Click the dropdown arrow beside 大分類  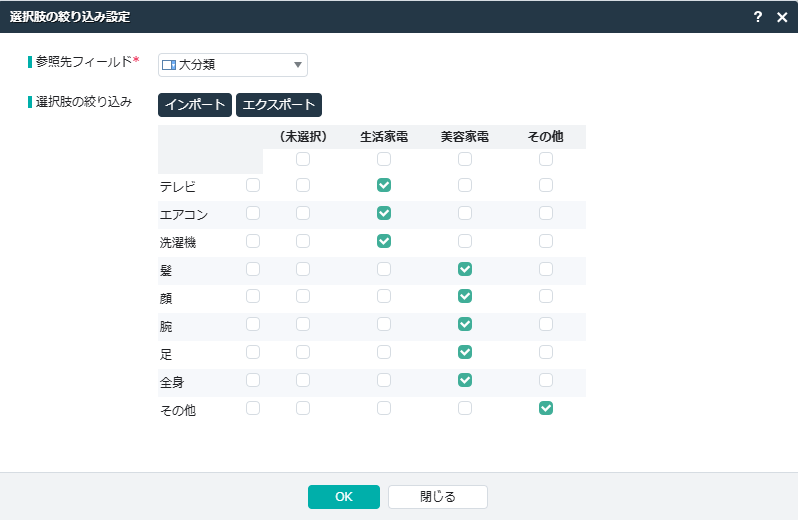(x=298, y=65)
